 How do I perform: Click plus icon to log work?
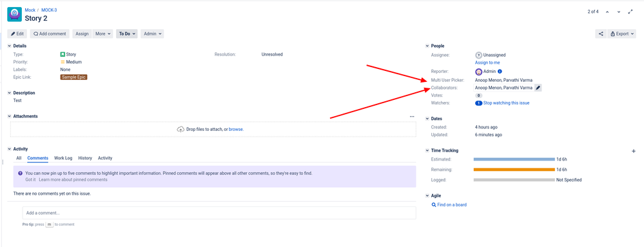pyautogui.click(x=633, y=151)
